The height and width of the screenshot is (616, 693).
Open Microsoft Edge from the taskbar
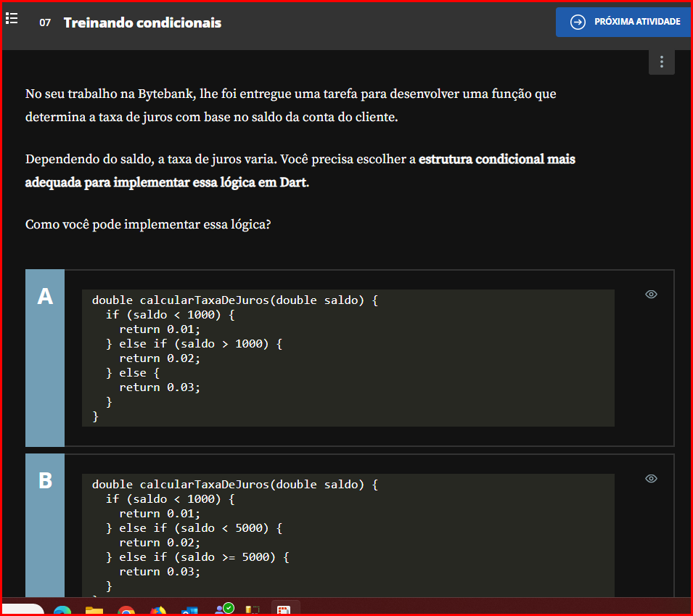62,611
